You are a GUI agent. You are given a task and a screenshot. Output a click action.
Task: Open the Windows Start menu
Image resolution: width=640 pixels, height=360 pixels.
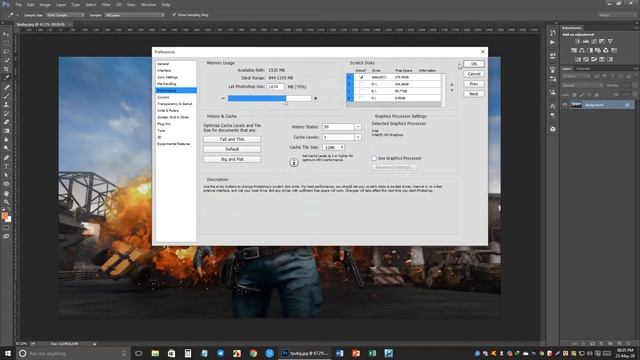tap(8, 353)
